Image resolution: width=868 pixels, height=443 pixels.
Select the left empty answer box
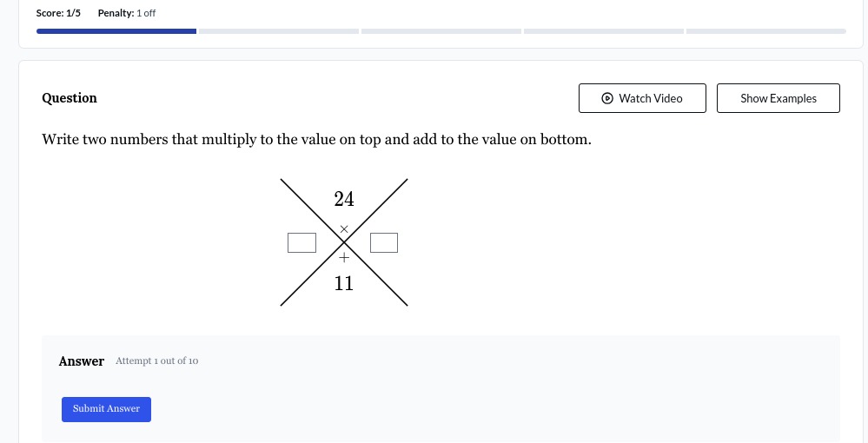coord(301,242)
